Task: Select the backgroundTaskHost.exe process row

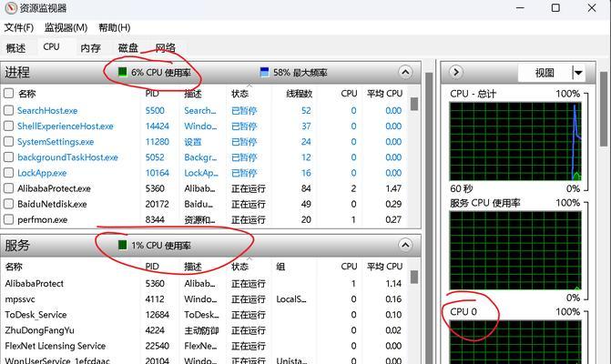Action: click(206, 157)
